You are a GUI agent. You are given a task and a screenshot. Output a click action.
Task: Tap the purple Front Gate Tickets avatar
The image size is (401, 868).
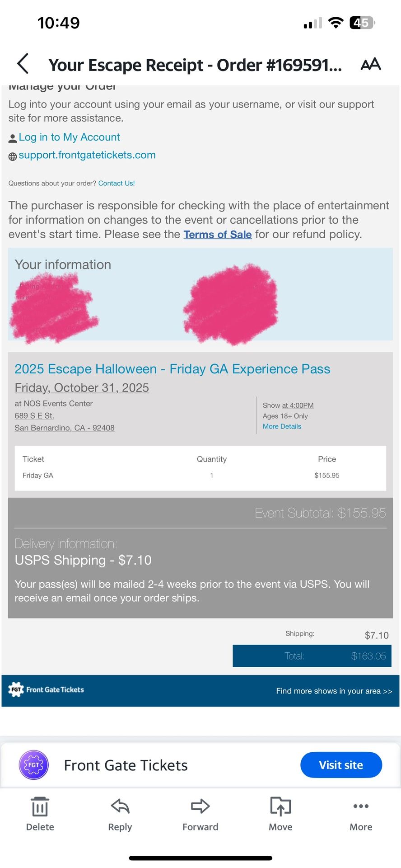[x=34, y=765]
